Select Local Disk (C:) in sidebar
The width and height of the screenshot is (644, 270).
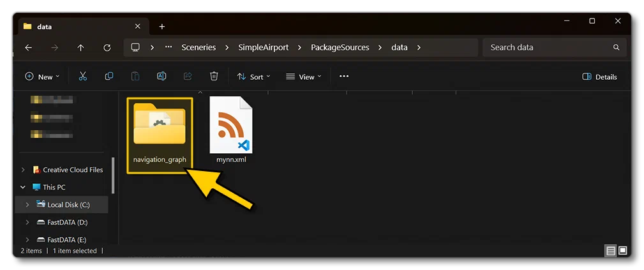click(x=62, y=205)
